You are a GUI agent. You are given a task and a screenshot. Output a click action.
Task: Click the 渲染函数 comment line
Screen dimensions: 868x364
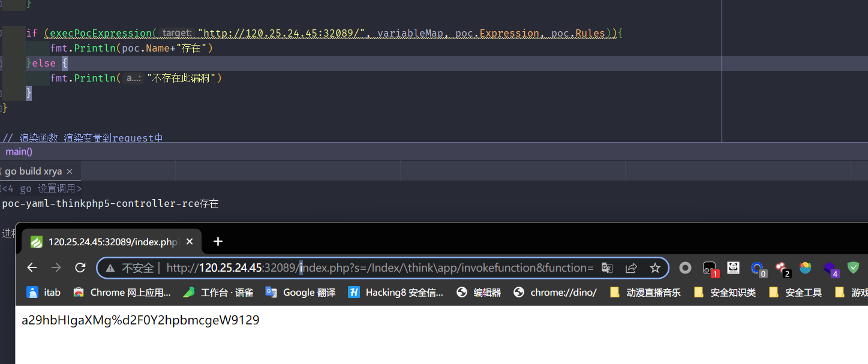coord(83,138)
